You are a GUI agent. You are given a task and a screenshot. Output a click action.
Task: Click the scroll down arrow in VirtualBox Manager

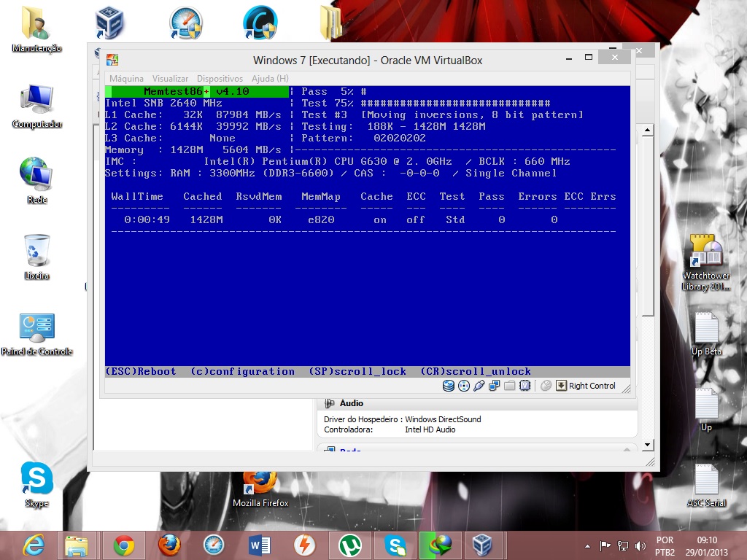click(x=647, y=445)
